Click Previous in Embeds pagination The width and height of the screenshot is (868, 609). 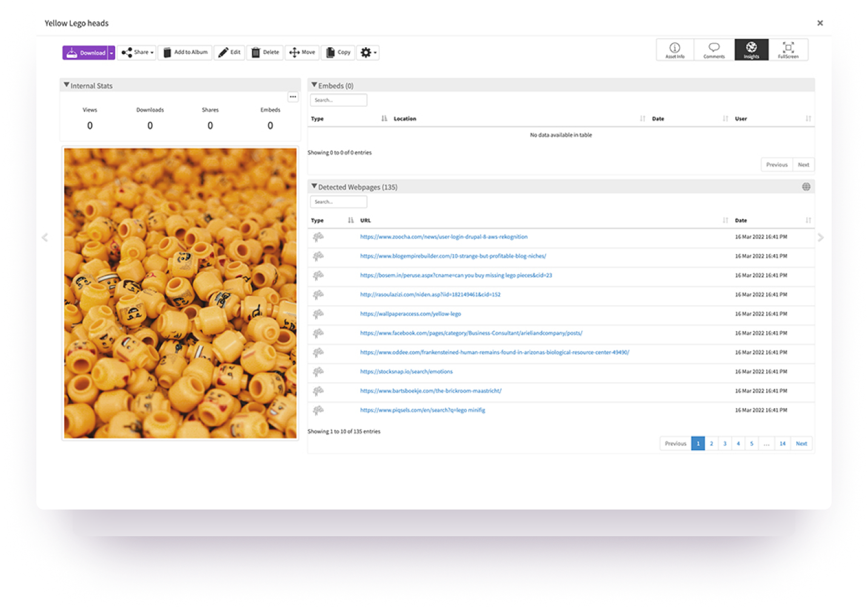pos(776,165)
